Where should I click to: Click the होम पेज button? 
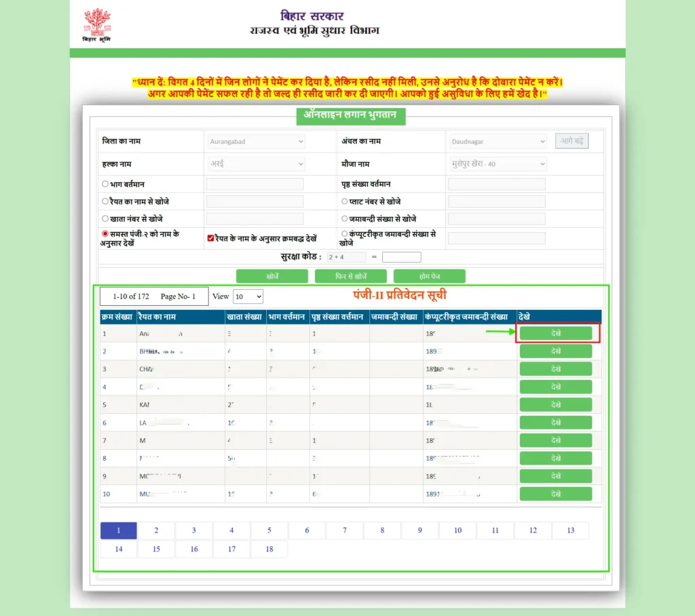[x=430, y=276]
